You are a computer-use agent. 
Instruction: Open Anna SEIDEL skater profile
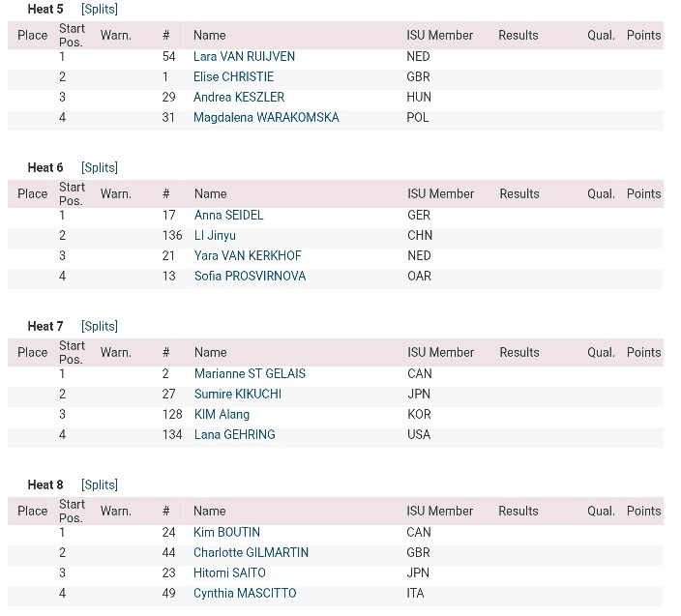click(229, 215)
